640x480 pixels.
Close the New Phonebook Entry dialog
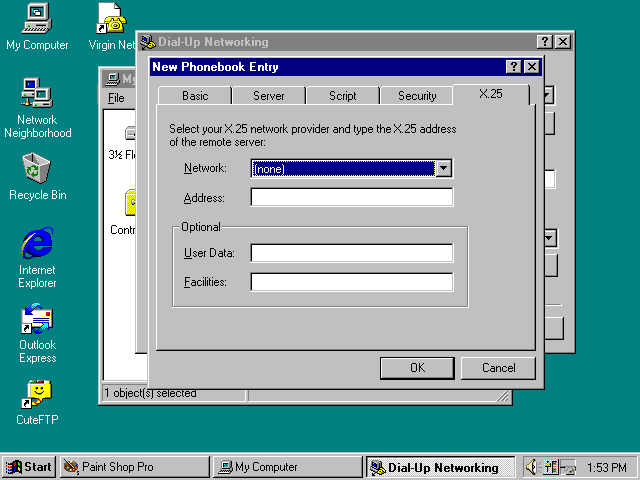532,67
